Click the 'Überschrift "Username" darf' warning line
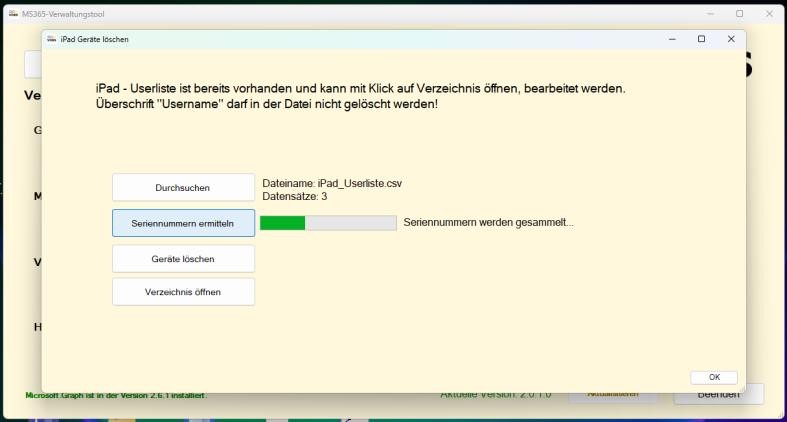Viewport: 787px width, 422px height. [x=267, y=104]
